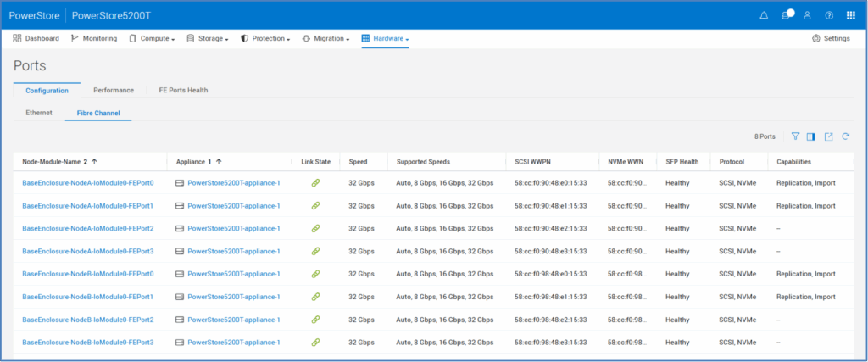The width and height of the screenshot is (868, 362).
Task: Open BaseEnclosure-NodeA-IoModule0-FEPort3 link
Action: (88, 251)
